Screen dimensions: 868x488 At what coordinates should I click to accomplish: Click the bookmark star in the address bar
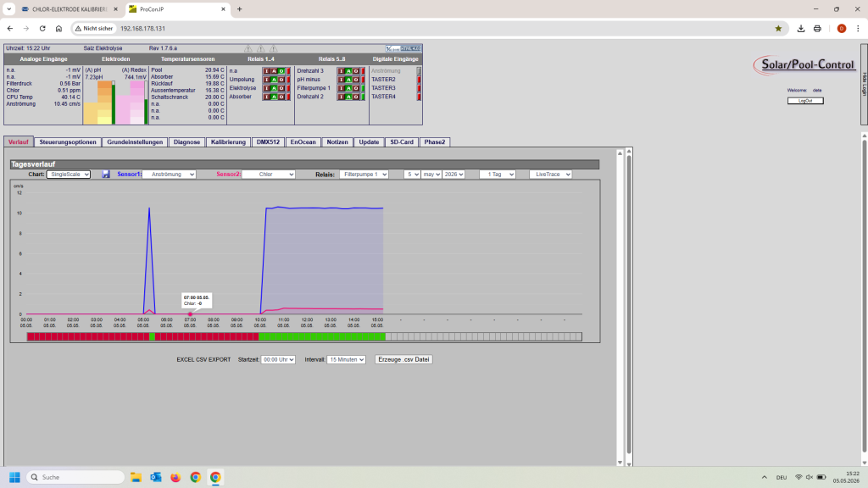778,28
